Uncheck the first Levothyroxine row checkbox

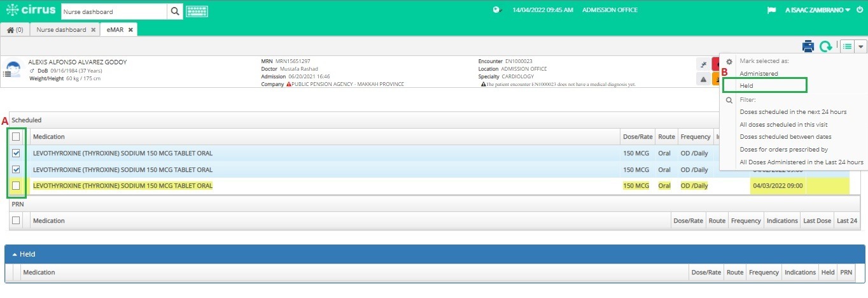click(16, 153)
